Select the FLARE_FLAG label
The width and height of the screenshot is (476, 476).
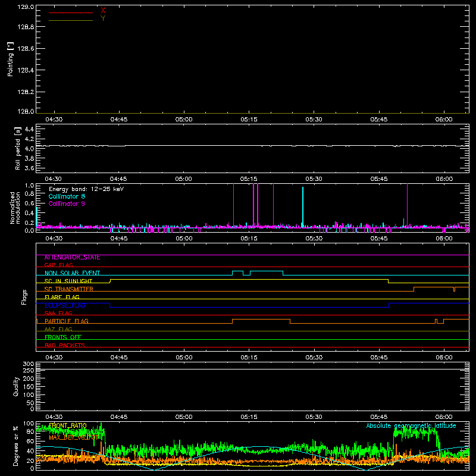tap(62, 297)
